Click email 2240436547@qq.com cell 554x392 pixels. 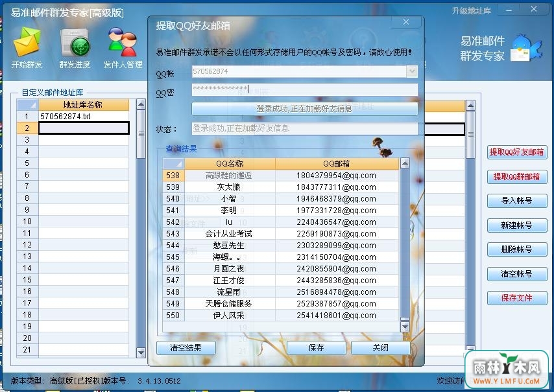tap(337, 222)
